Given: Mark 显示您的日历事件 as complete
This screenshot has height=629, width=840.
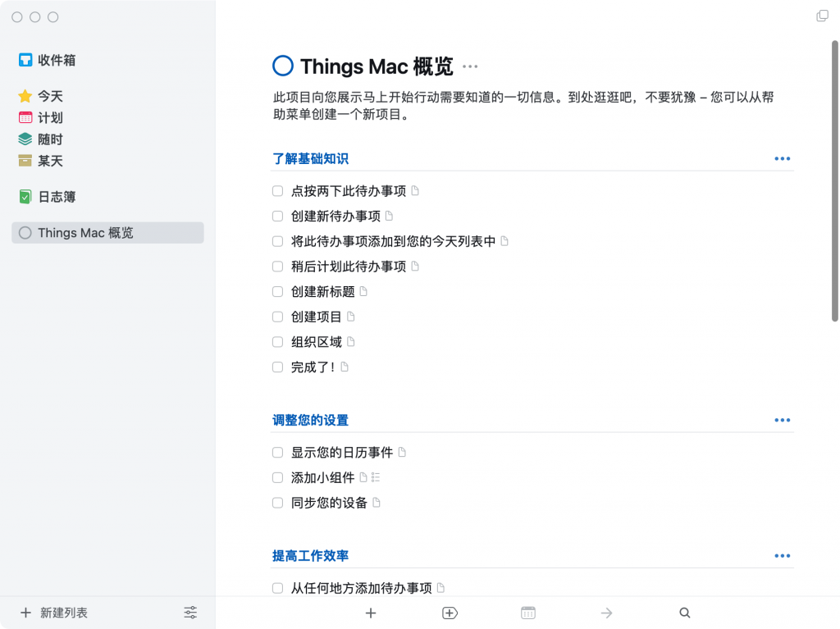Looking at the screenshot, I should tap(277, 452).
